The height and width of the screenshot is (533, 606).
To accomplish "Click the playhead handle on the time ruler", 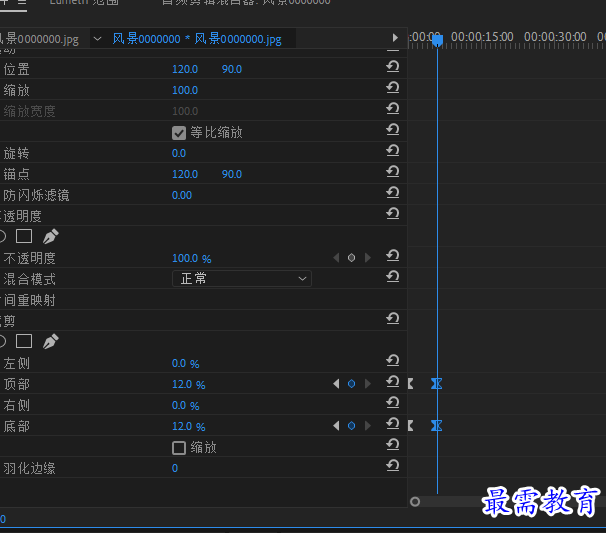I will pos(437,40).
